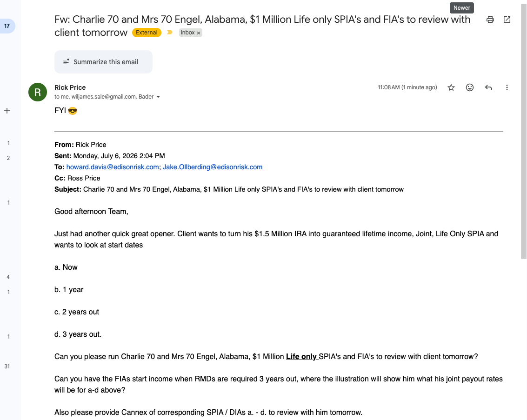
Task: Reply using the arrow icon
Action: pos(488,88)
